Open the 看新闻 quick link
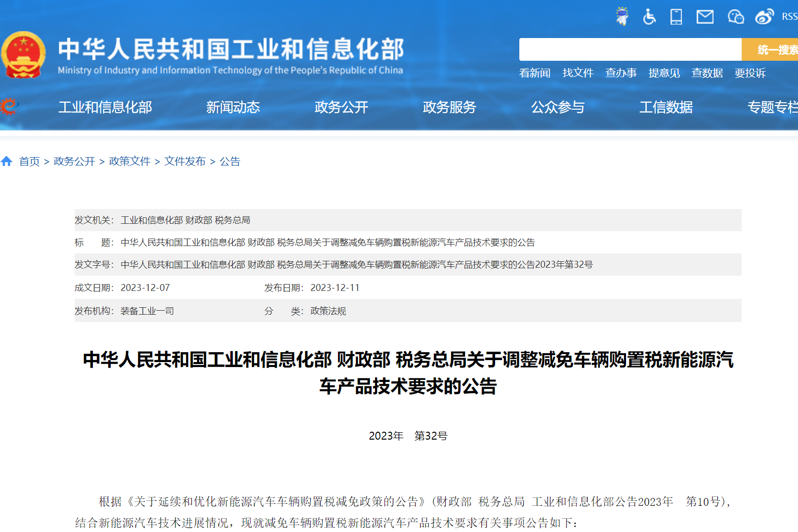The image size is (798, 532). pyautogui.click(x=535, y=73)
